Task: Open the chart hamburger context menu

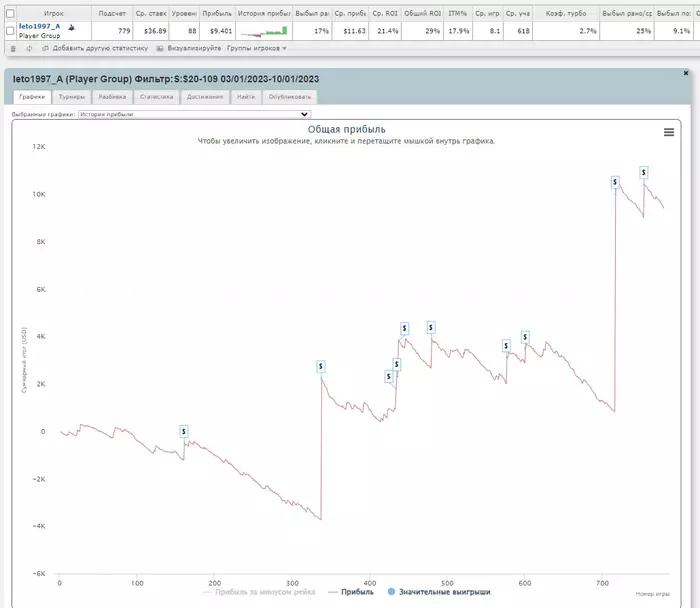Action: (x=668, y=132)
